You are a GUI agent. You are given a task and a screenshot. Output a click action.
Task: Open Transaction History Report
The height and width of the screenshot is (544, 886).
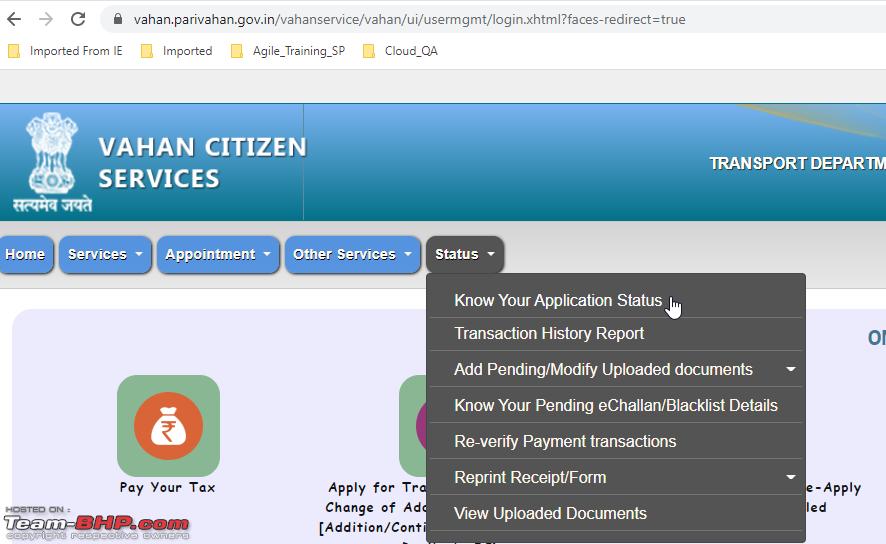[x=616, y=334]
